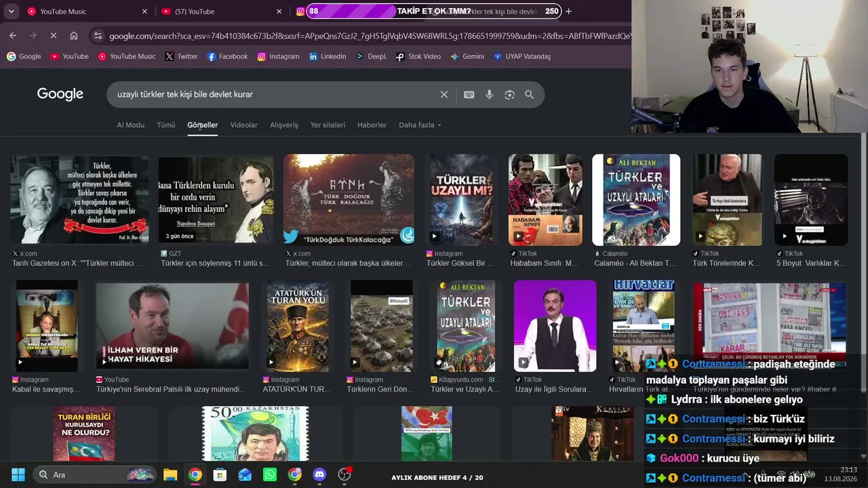
Task: Switch to the YouTube Music browser tab
Action: [x=87, y=12]
